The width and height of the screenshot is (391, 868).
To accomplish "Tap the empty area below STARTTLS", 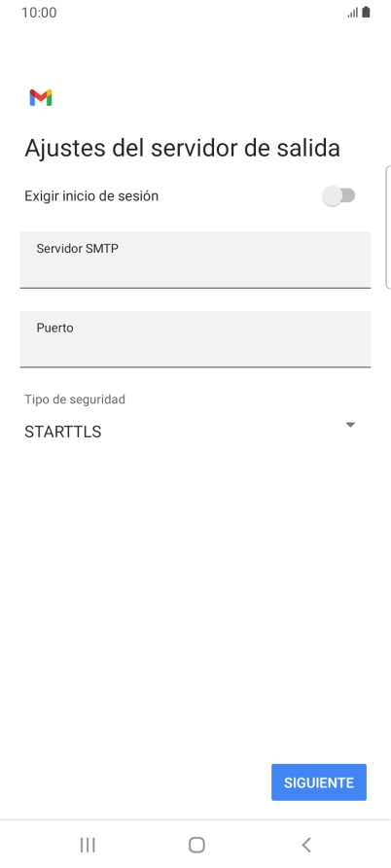I will [x=195, y=598].
